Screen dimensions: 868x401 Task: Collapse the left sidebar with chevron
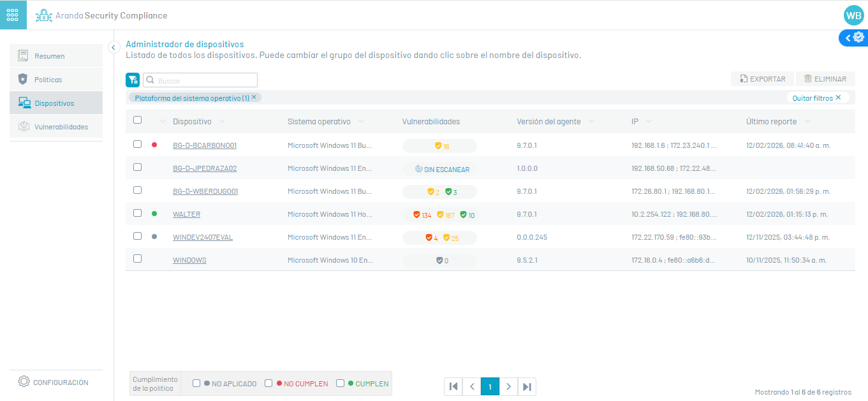coord(114,47)
